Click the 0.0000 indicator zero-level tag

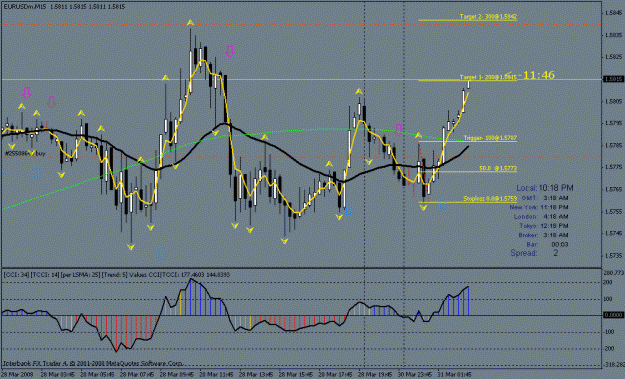[x=613, y=315]
